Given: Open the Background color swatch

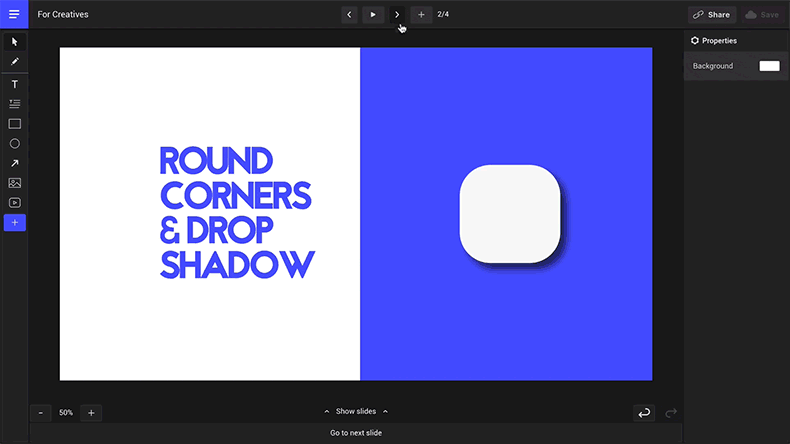Looking at the screenshot, I should [769, 66].
